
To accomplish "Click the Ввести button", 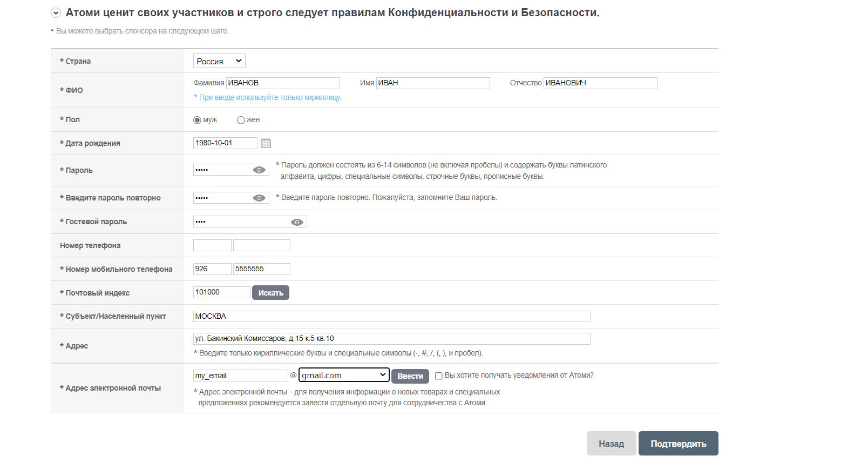I will [410, 376].
